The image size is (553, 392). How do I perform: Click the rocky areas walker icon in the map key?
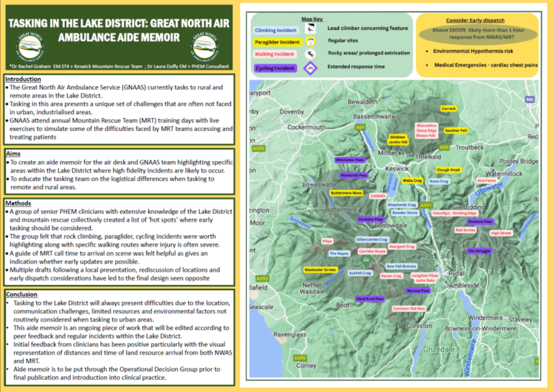pos(309,54)
